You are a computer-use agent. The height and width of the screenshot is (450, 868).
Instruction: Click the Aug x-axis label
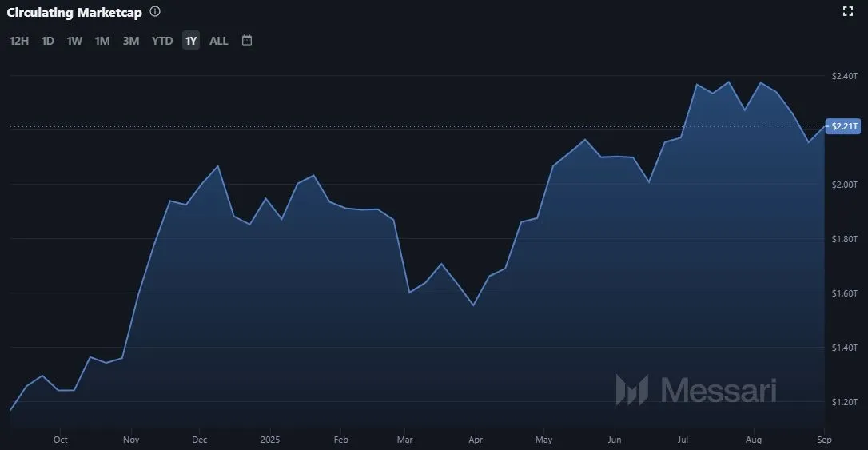coord(754,440)
